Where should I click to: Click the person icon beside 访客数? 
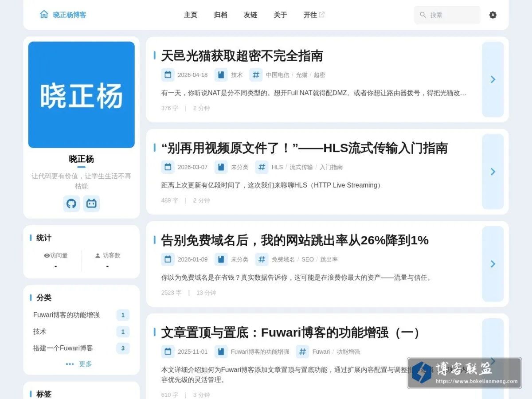98,255
